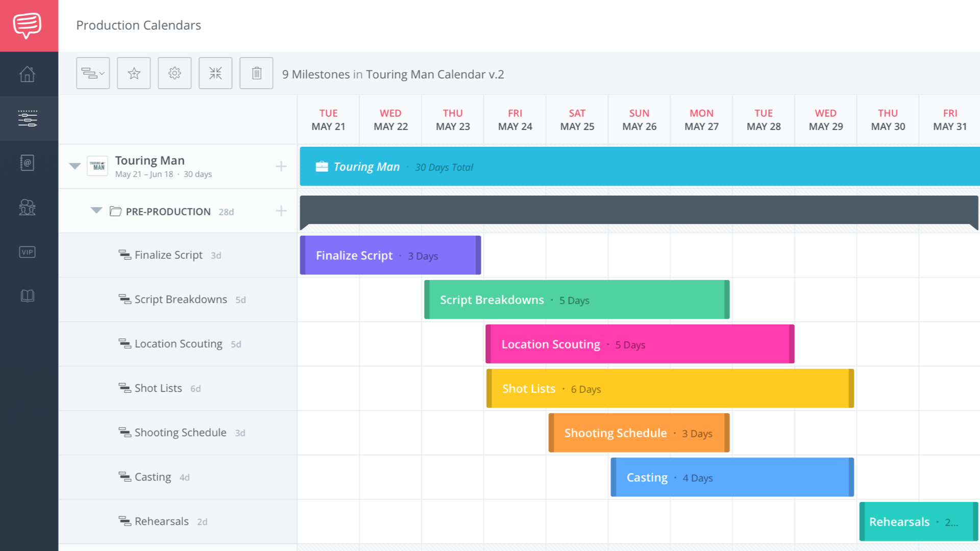Viewport: 980px width, 551px height.
Task: Click the VIP icon in left sidebar
Action: click(x=27, y=252)
